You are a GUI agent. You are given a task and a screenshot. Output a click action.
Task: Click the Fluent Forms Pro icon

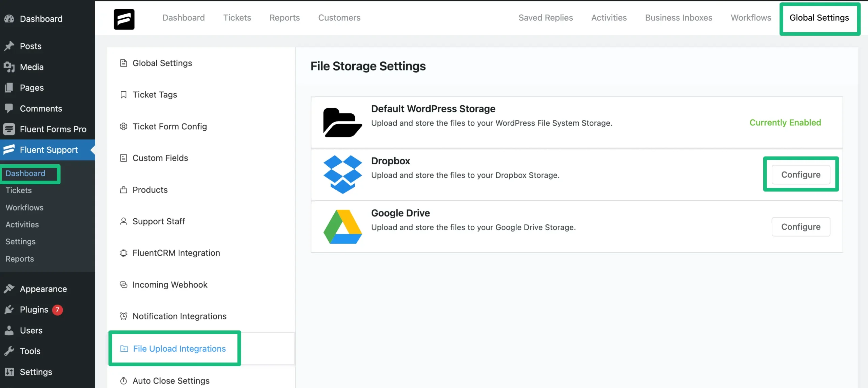[9, 129]
